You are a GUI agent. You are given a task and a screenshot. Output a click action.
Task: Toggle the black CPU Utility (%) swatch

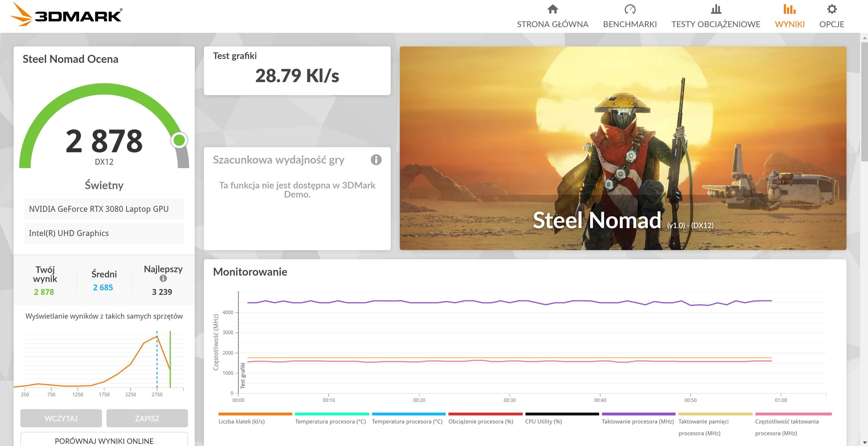tap(562, 414)
